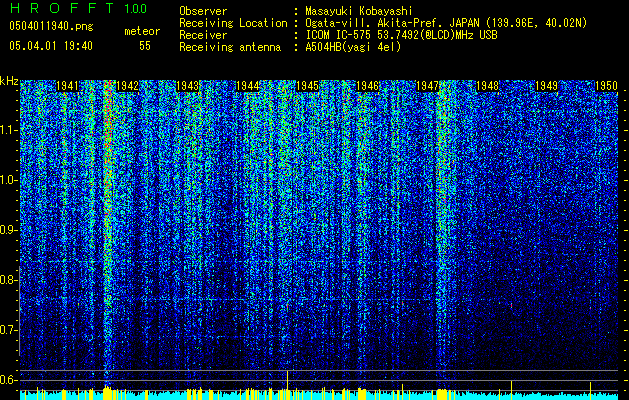Click the meteor count value 55
The image size is (629, 400).
(x=145, y=46)
